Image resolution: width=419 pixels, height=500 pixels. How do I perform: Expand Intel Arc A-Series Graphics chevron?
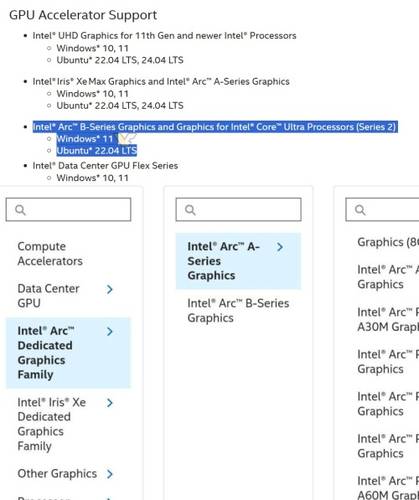point(280,247)
